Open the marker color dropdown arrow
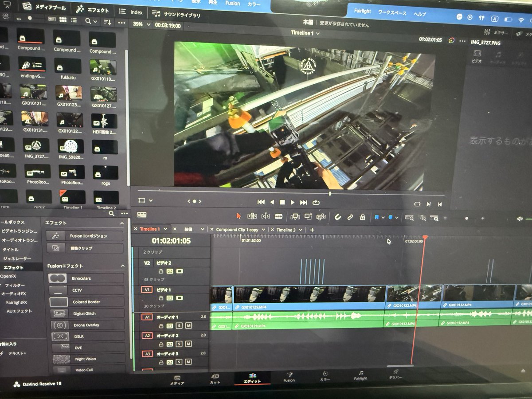532x399 pixels. click(x=396, y=218)
